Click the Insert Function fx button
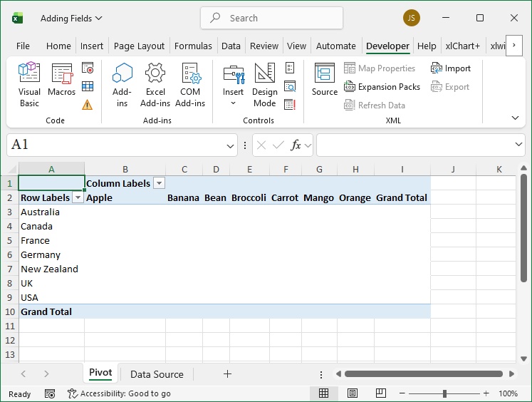The image size is (532, 402). 296,145
